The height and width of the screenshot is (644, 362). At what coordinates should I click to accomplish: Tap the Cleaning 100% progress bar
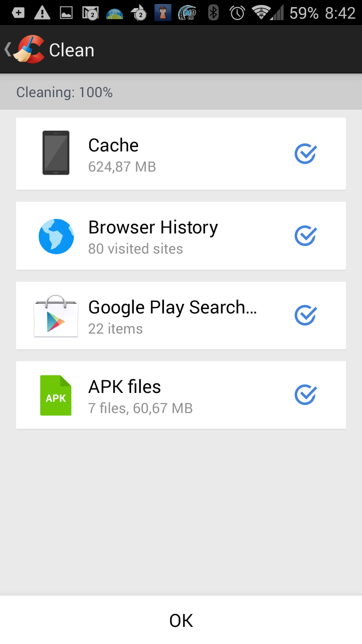pyautogui.click(x=181, y=93)
